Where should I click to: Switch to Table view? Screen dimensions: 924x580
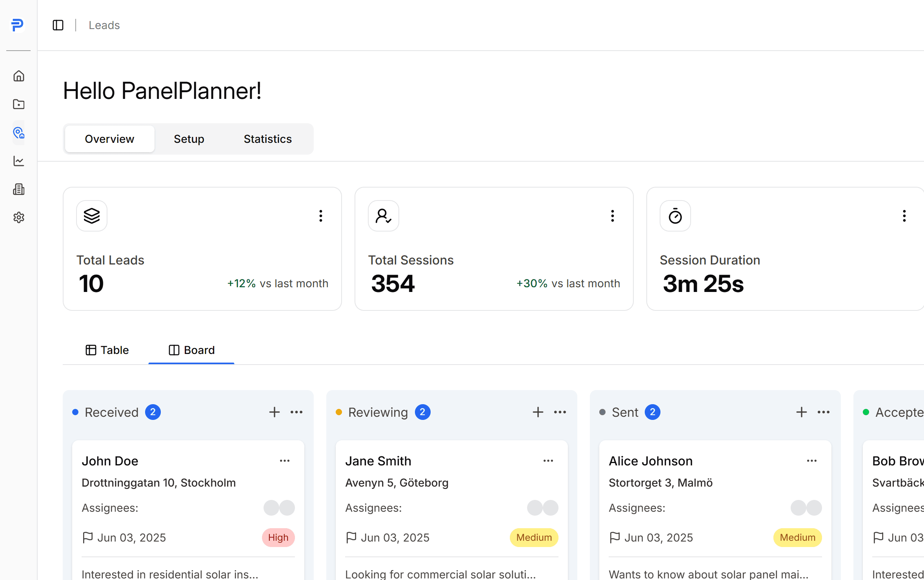pos(107,350)
